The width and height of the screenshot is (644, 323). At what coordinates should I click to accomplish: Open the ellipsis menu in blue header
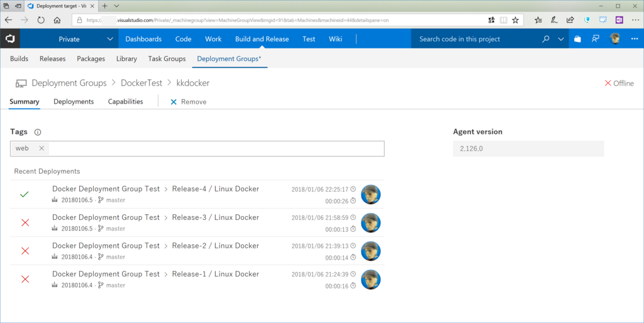[635, 39]
